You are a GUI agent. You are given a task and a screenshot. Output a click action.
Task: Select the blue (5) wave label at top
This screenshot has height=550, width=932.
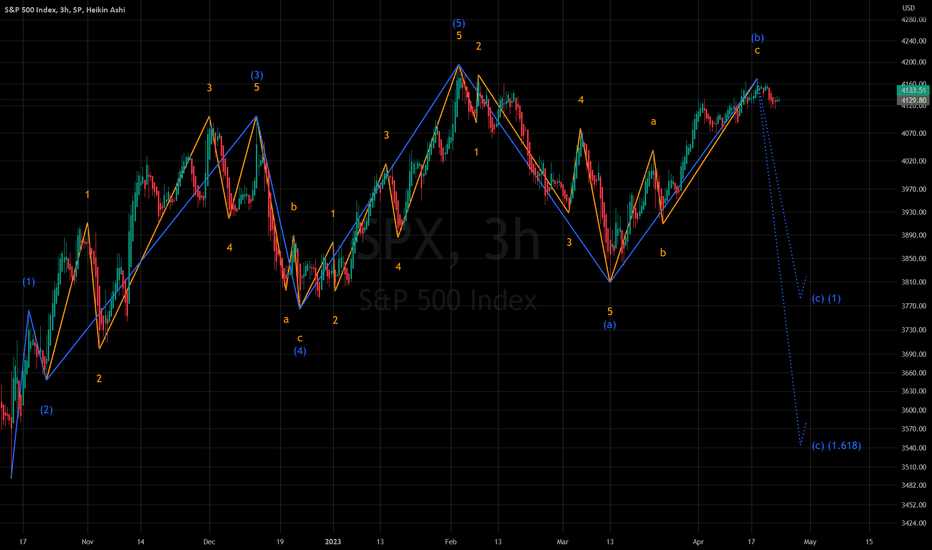click(x=458, y=23)
